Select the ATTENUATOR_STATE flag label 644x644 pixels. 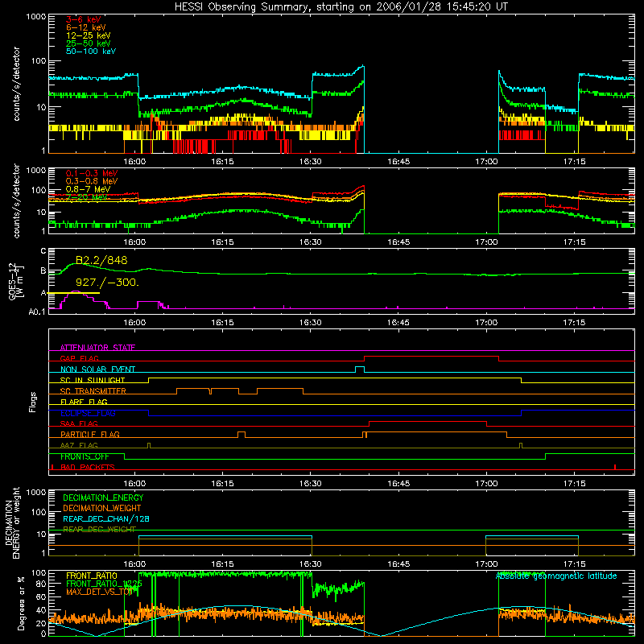[x=97, y=348]
